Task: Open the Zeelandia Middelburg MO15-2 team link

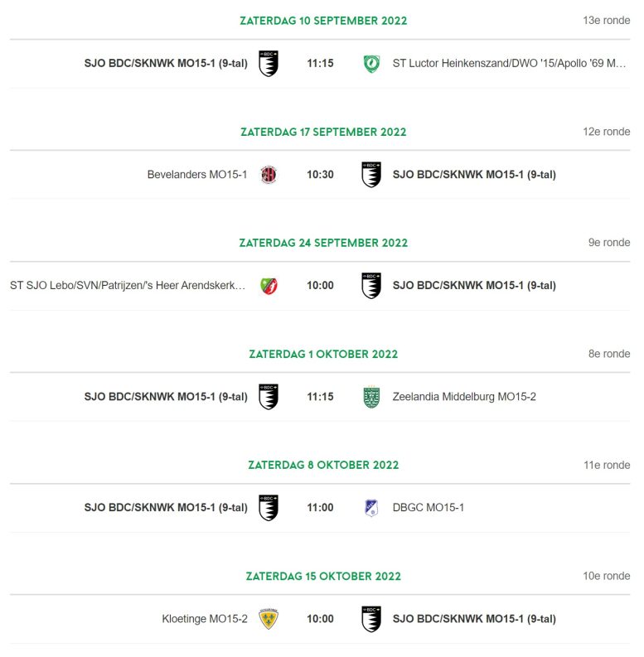Action: (x=464, y=397)
